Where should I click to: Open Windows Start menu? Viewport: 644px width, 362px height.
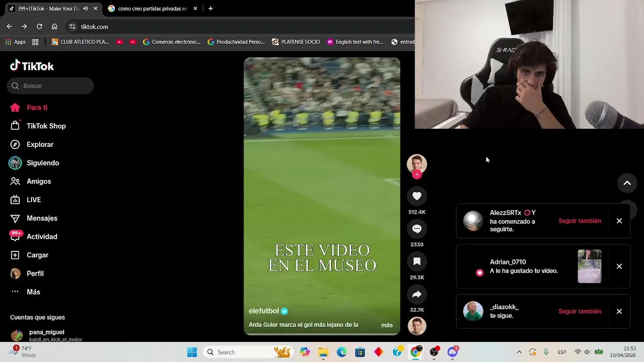click(192, 352)
